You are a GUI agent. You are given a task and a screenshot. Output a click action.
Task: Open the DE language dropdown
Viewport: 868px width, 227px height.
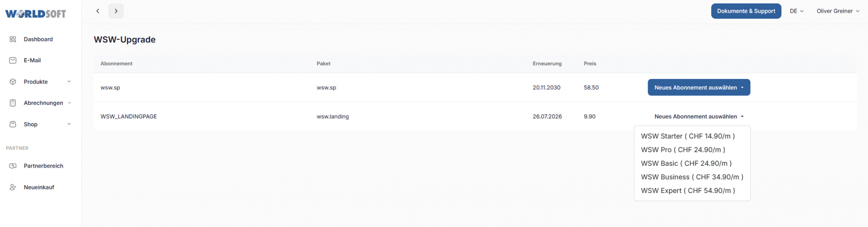[x=796, y=11]
